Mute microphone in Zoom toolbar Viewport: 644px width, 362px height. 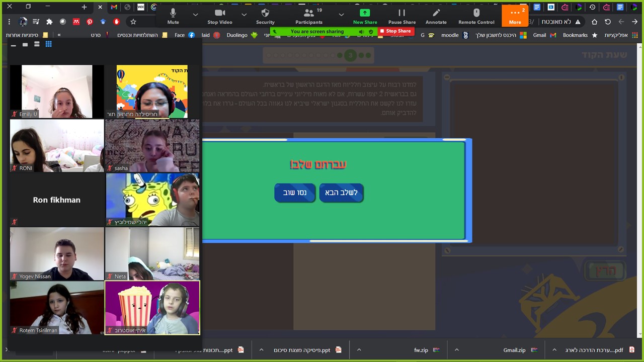[x=173, y=16]
